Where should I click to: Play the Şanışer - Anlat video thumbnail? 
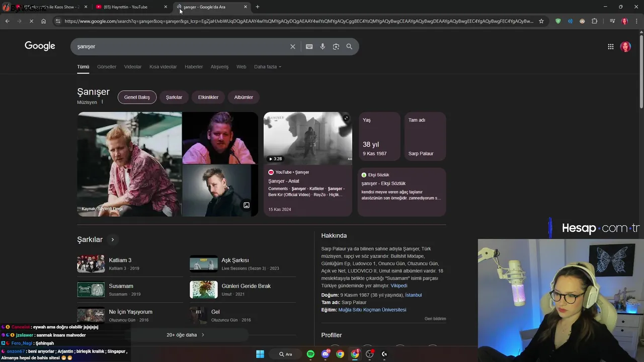pyautogui.click(x=308, y=138)
